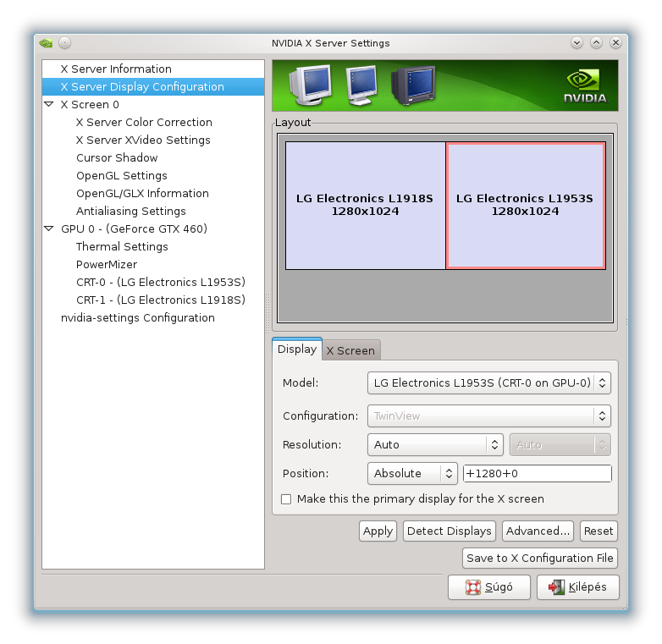Click the NVIDIA logo icon in title bar
The width and height of the screenshot is (662, 644).
[x=46, y=43]
